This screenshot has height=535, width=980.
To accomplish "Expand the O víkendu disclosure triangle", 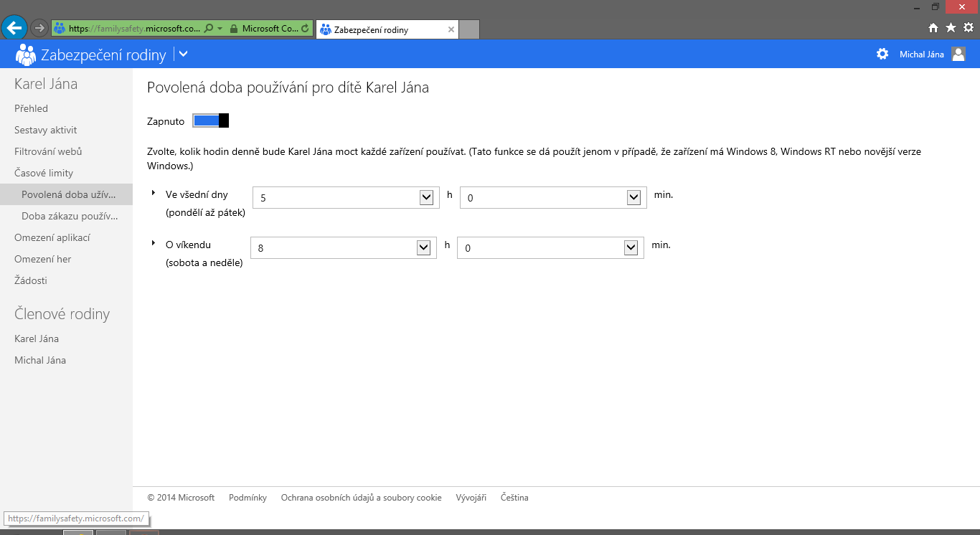I will coord(154,243).
